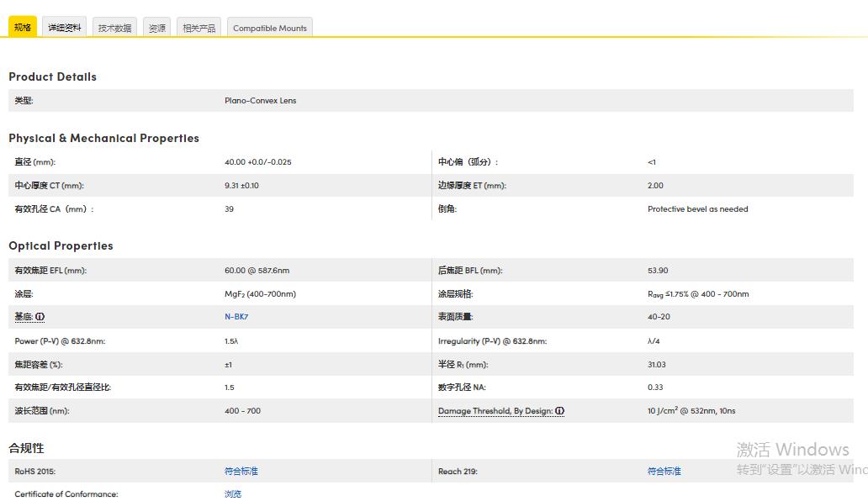Image resolution: width=868 pixels, height=501 pixels.
Task: Click 符合标准 next to RoHS 2015
Action: pyautogui.click(x=241, y=471)
